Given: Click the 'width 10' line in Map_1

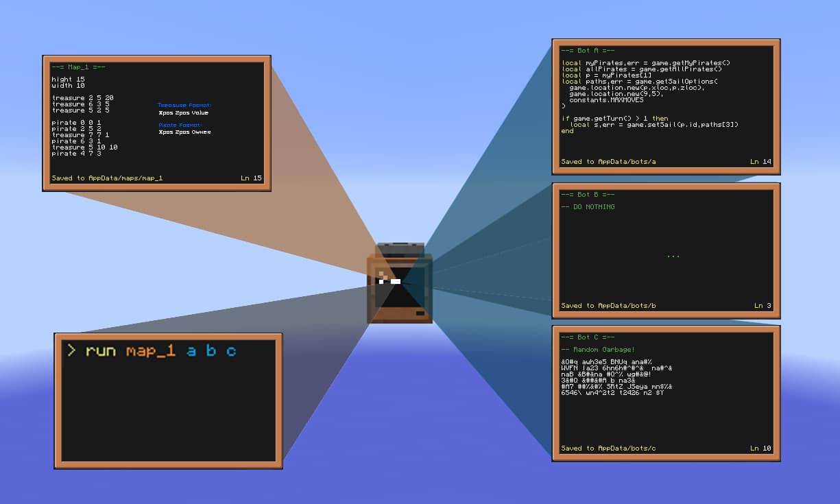Looking at the screenshot, I should [69, 86].
